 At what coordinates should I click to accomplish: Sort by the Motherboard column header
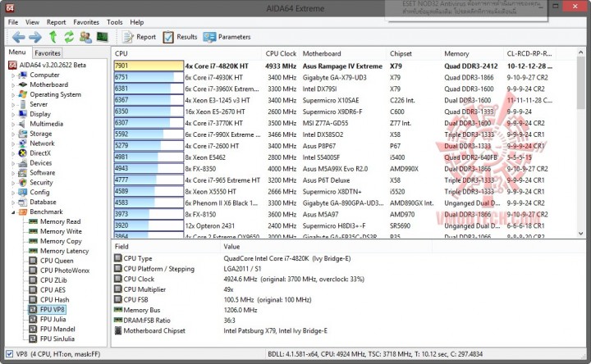click(x=342, y=53)
